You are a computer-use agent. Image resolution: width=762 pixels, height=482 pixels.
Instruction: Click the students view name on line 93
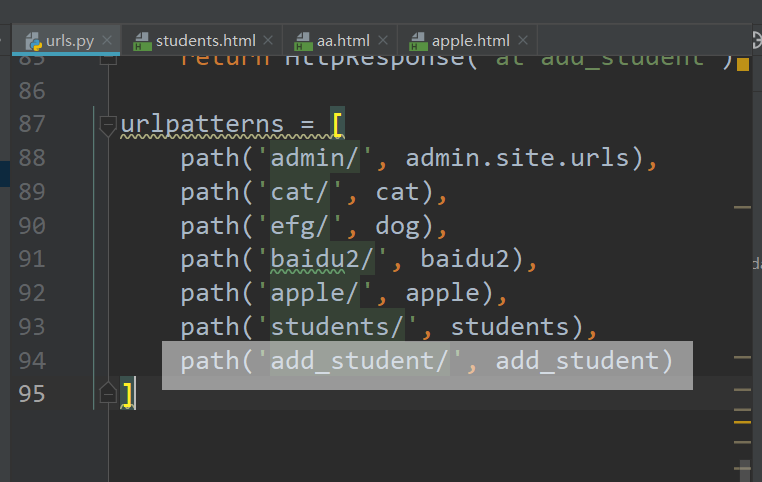click(x=510, y=327)
